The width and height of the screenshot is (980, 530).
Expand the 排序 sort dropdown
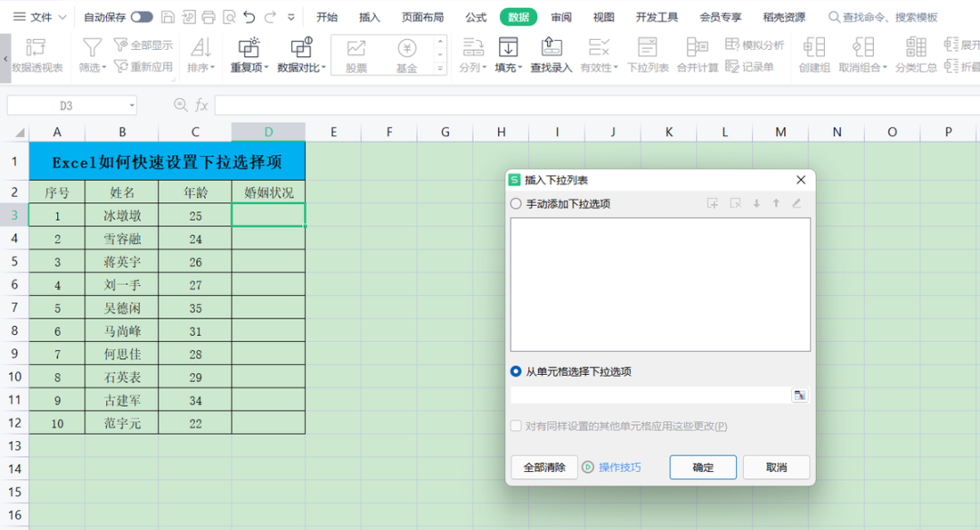tap(201, 54)
